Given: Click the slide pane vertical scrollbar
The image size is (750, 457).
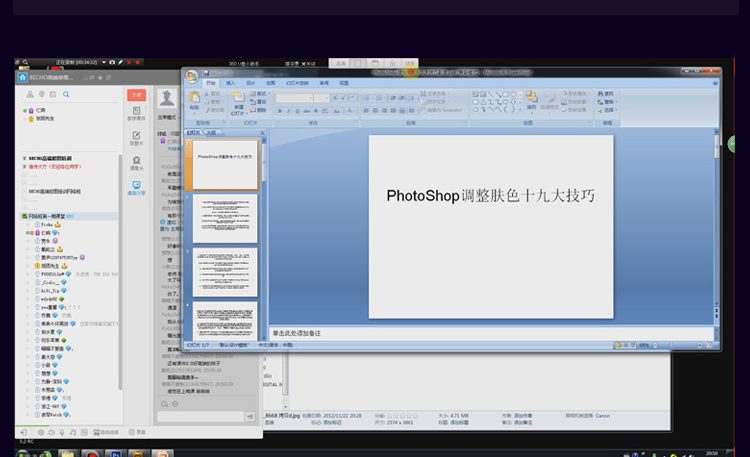Looking at the screenshot, I should tap(717, 220).
